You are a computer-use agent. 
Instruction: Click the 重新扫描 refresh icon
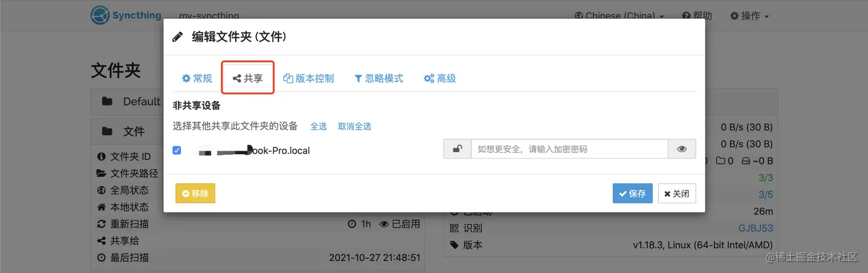click(102, 224)
